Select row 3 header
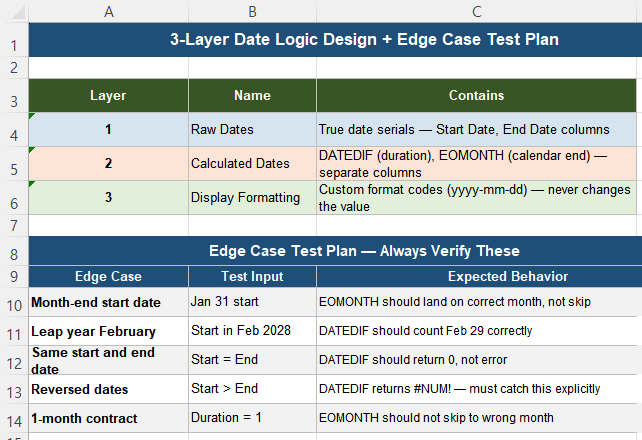 (14, 96)
